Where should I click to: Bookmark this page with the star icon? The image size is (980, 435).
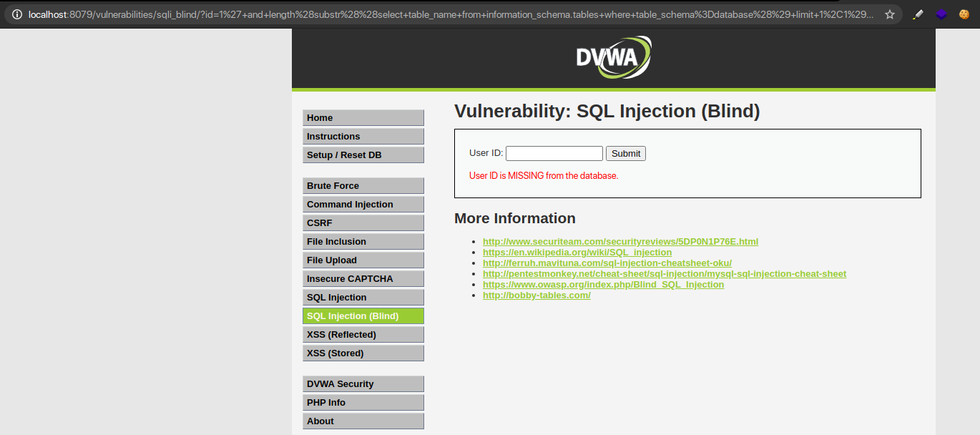890,14
